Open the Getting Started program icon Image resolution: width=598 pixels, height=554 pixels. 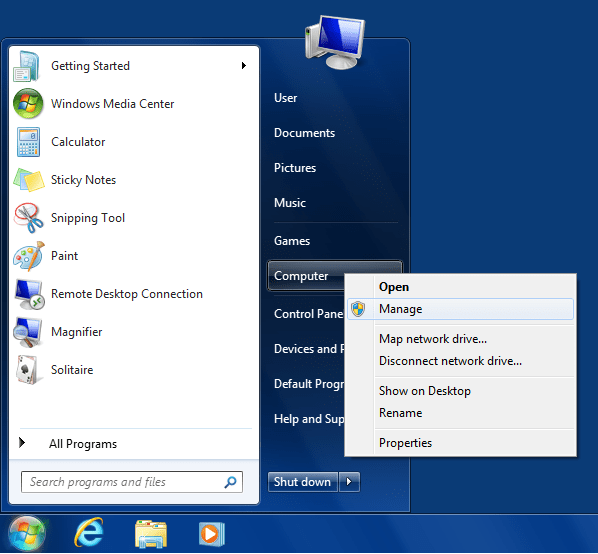point(27,66)
